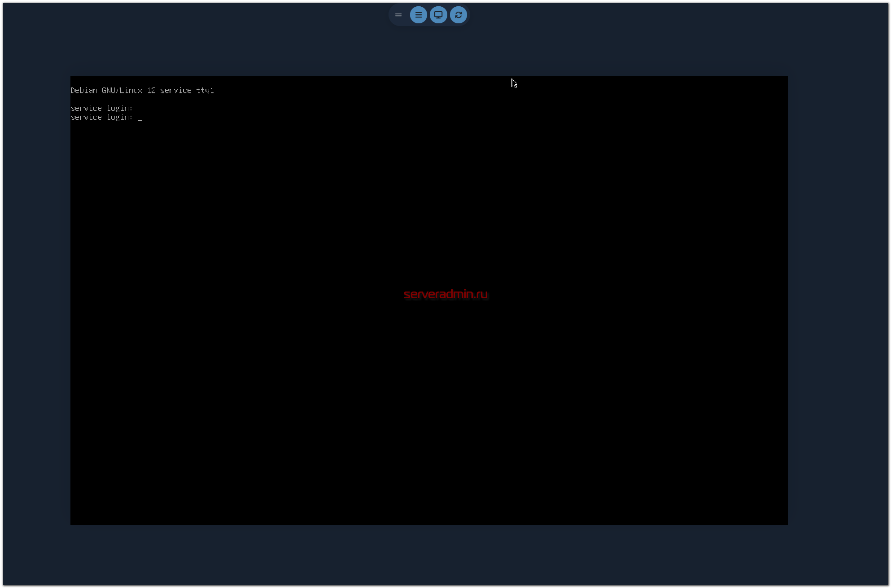The width and height of the screenshot is (891, 588).
Task: Click the 'login:' word on the first prompt line
Action: tap(119, 109)
